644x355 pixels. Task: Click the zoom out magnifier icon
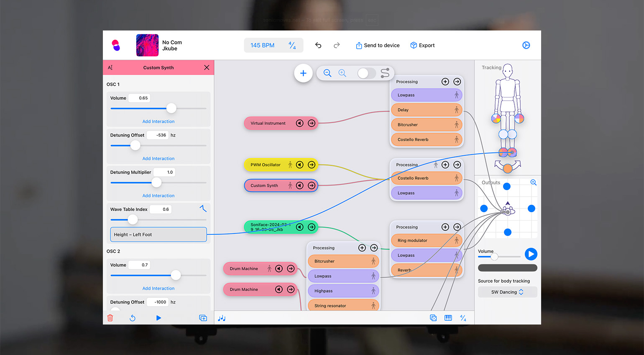click(x=327, y=73)
